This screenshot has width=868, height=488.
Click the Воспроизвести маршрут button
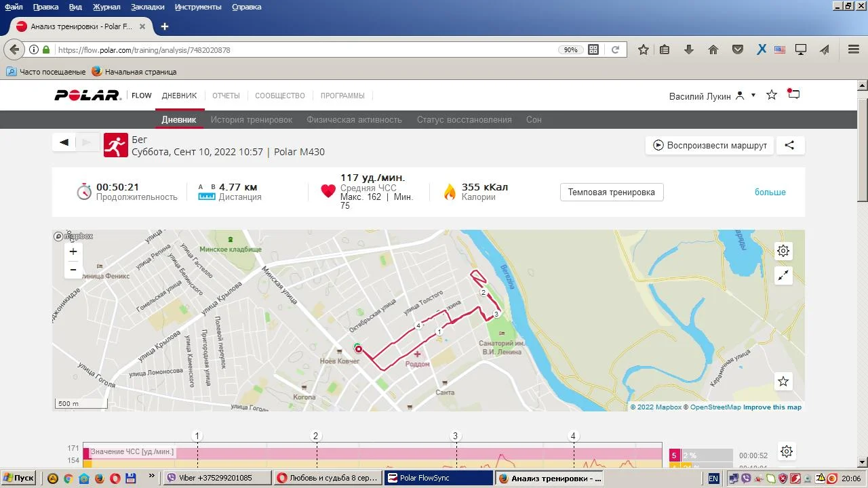click(709, 145)
